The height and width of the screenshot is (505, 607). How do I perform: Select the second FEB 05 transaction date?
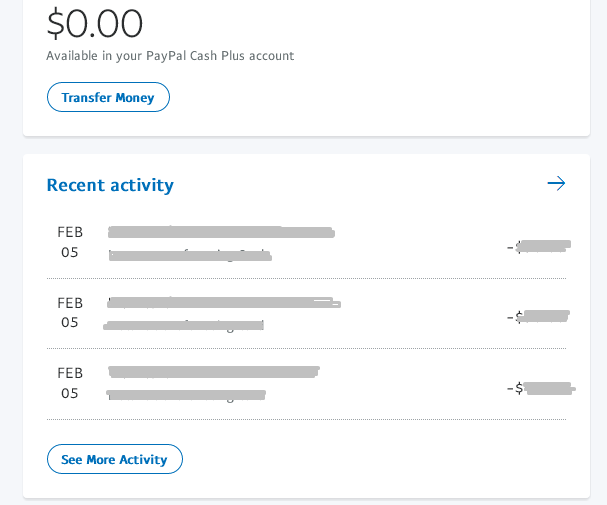pos(70,312)
